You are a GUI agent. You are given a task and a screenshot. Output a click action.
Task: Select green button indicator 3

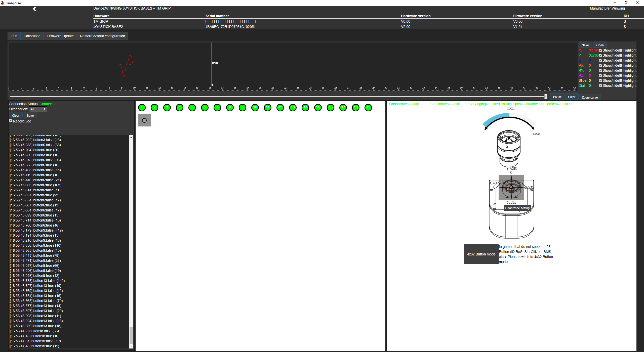(167, 108)
